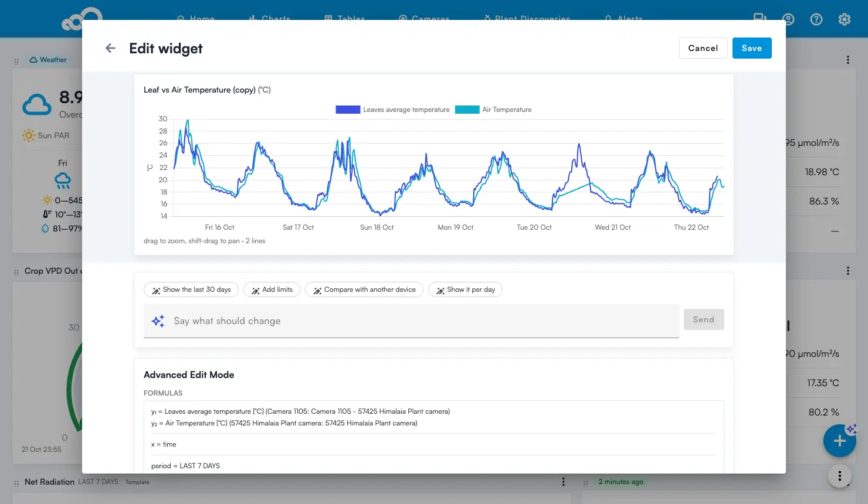Choose 'Compare with another device' suggestion
Image resolution: width=868 pixels, height=504 pixels.
[x=364, y=290]
